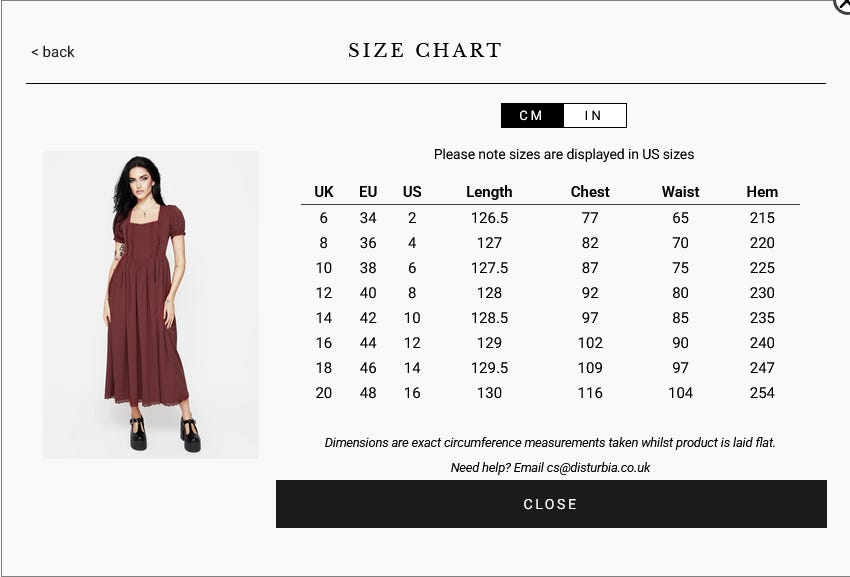Select the Waist column header

[x=680, y=192]
